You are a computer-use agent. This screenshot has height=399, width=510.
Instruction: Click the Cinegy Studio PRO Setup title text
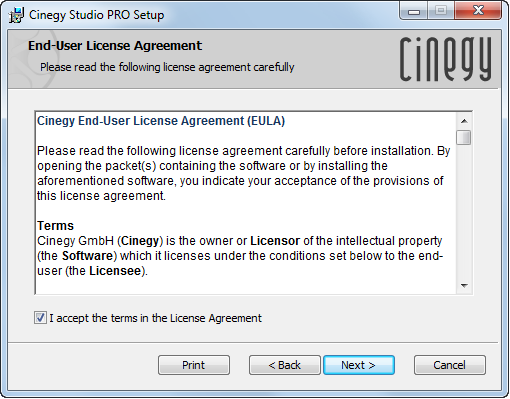tap(97, 15)
